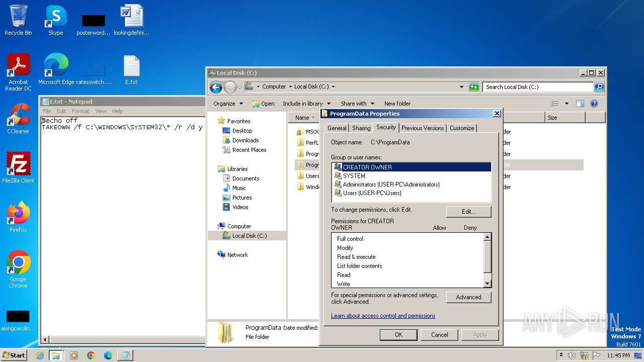Open the address bar history dropdown arrow
644x362 pixels.
(x=461, y=87)
